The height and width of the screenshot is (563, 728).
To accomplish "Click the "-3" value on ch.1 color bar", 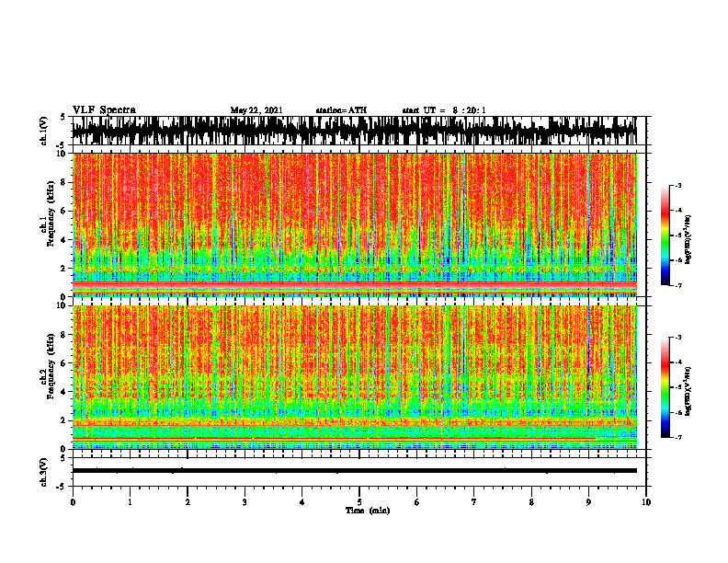I will 677,185.
